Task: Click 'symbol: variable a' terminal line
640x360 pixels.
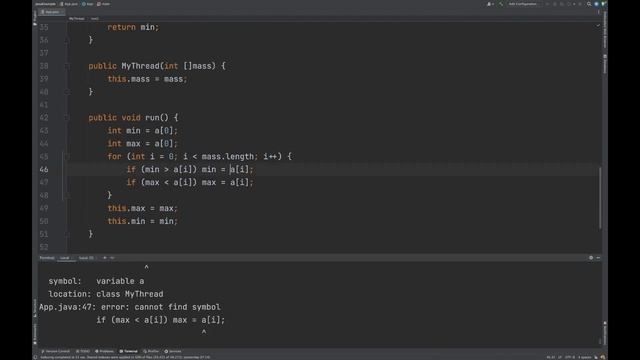Action: (x=96, y=281)
